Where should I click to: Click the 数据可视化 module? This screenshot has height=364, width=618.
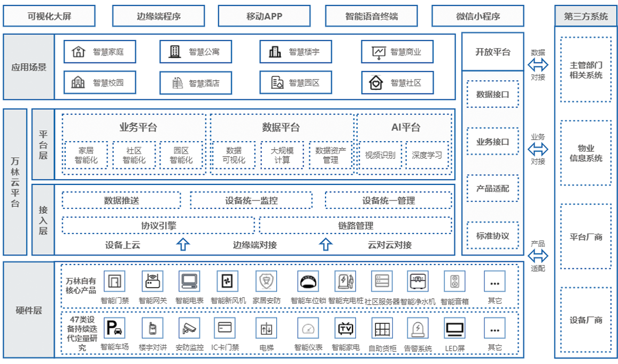(234, 155)
